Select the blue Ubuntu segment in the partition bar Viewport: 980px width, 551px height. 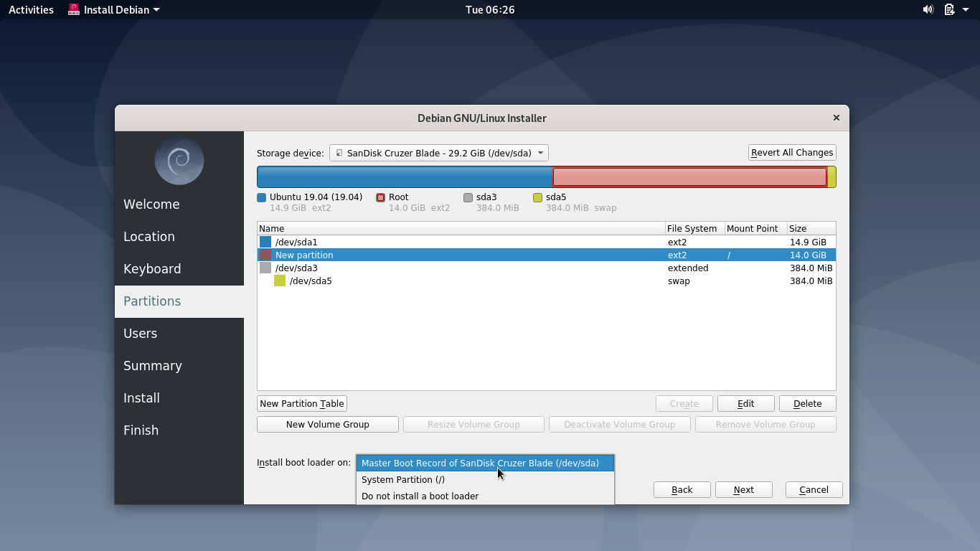405,177
